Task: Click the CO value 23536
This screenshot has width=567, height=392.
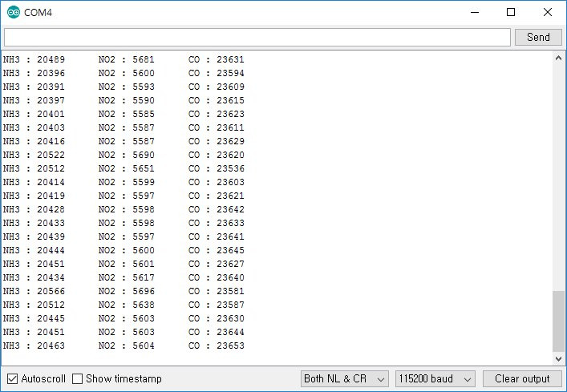Action: pos(231,168)
